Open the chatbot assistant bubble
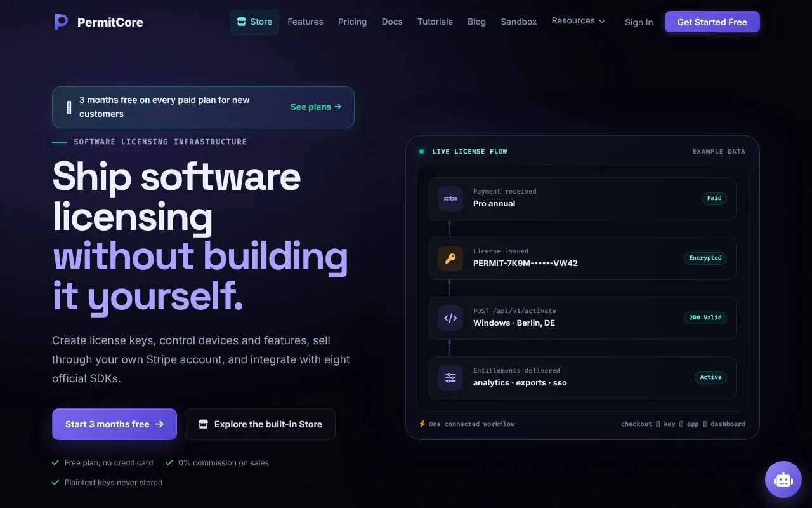The height and width of the screenshot is (508, 812). point(783,479)
